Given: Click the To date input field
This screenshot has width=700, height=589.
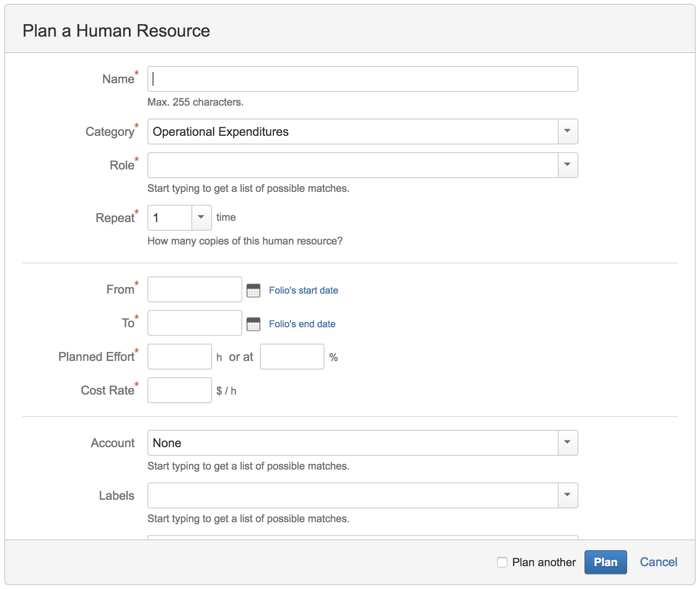Looking at the screenshot, I should click(194, 323).
